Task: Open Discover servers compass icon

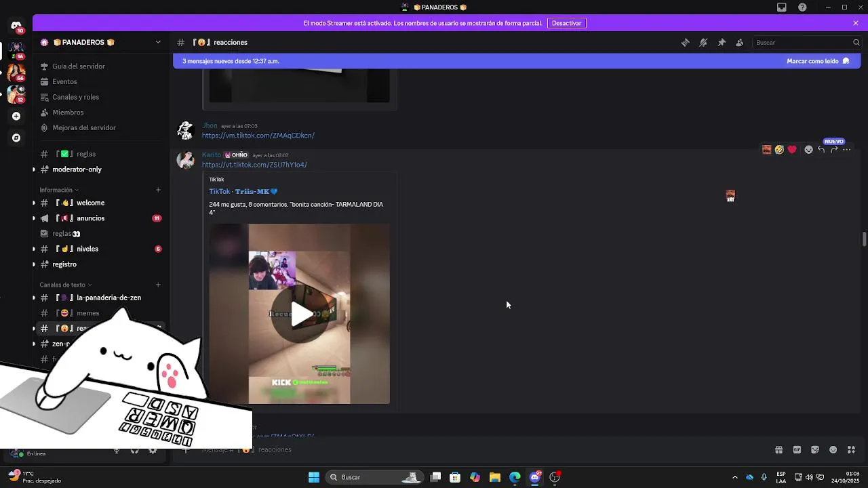Action: [16, 138]
